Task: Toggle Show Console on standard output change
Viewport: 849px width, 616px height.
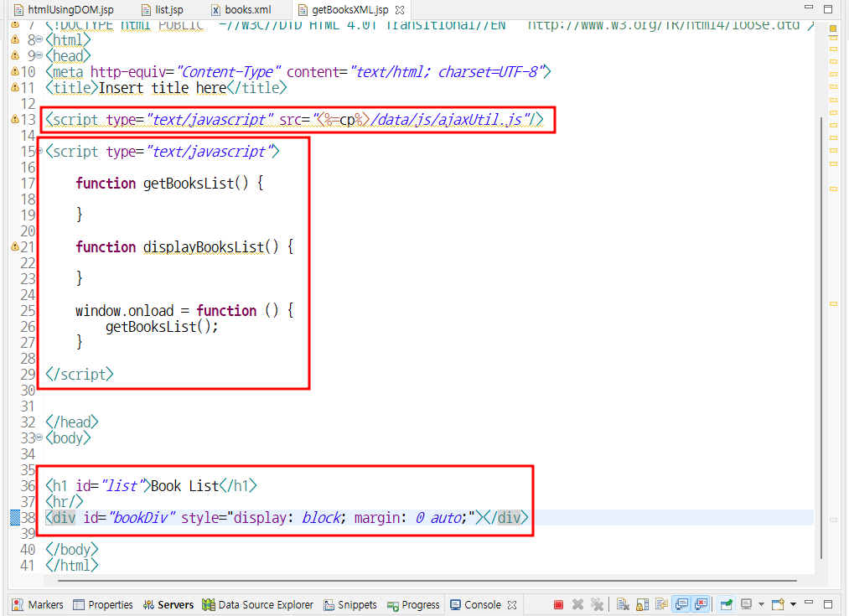Action: [681, 604]
